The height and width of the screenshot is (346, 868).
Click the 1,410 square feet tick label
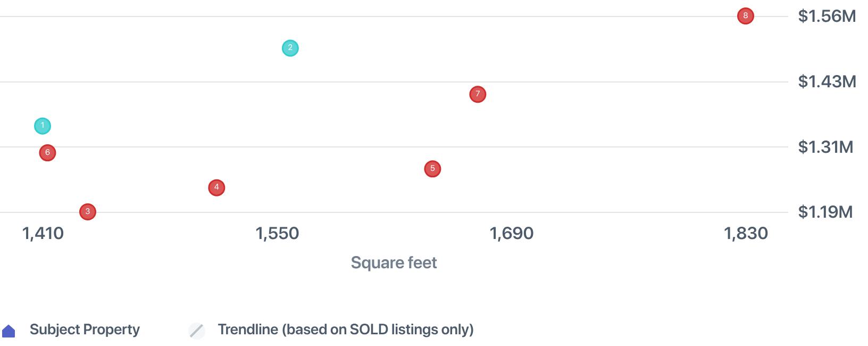tap(43, 233)
